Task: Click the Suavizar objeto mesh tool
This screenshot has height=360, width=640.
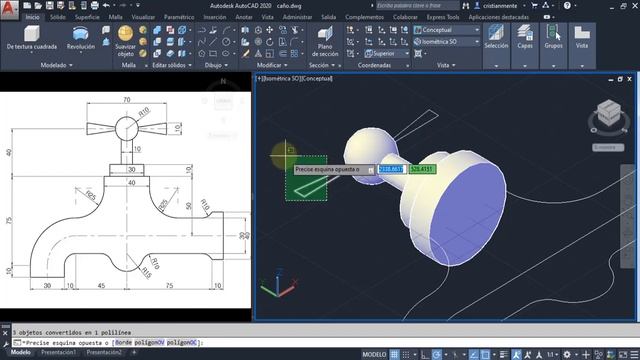Action: (126, 41)
